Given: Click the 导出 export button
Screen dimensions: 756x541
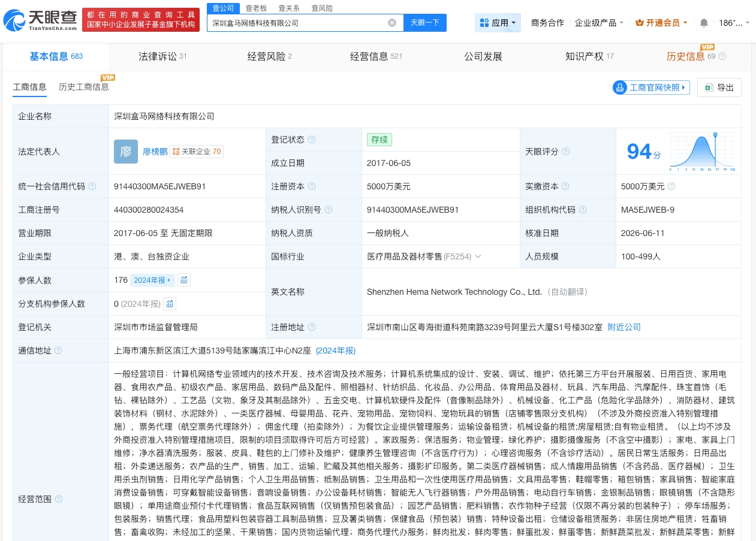Looking at the screenshot, I should 719,87.
